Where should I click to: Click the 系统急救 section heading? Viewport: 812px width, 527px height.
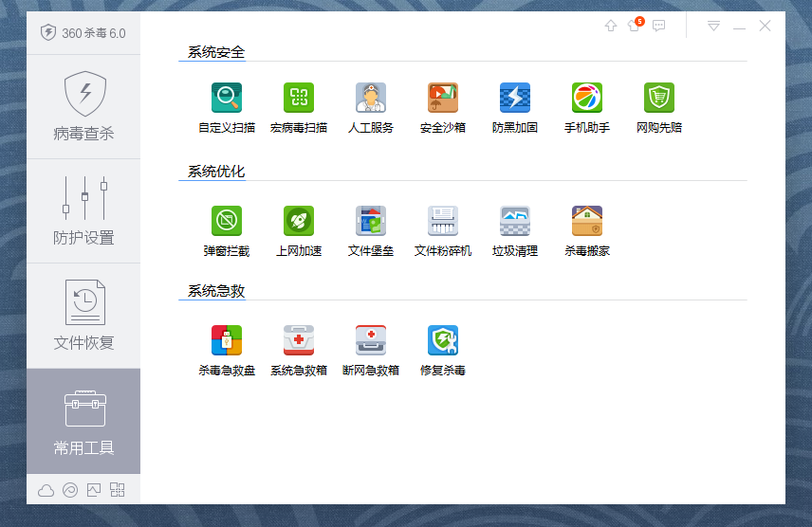tap(216, 291)
